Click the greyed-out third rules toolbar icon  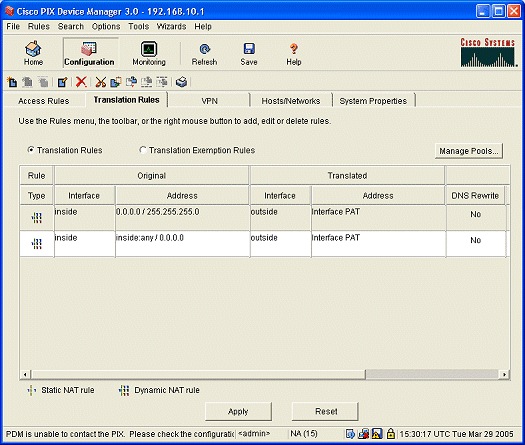[x=43, y=82]
